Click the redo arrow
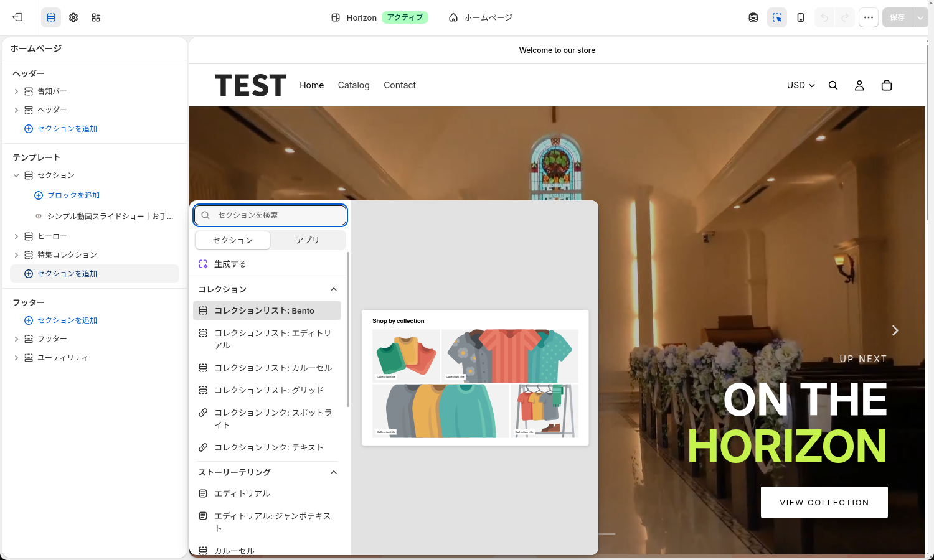Screen dimensions: 934x560 [x=845, y=17]
